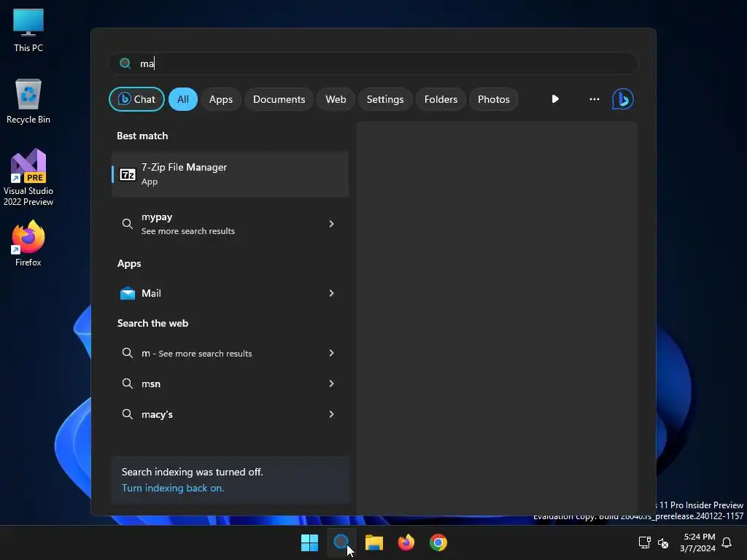This screenshot has height=560, width=747.
Task: Click the 'mypay' suggestion text
Action: pyautogui.click(x=157, y=217)
